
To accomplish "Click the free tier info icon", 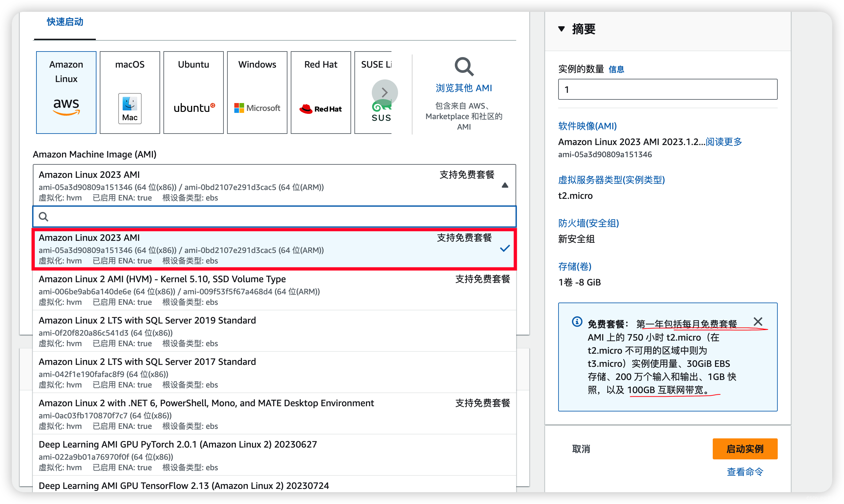I will click(577, 322).
